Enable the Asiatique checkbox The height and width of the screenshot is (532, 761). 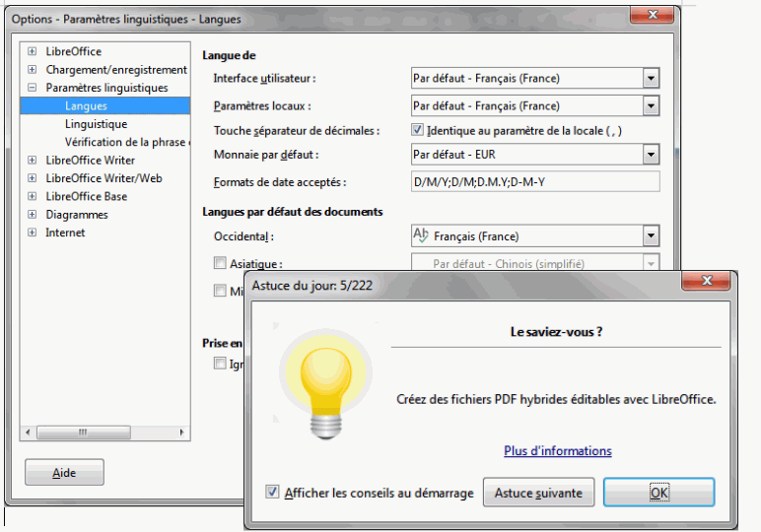[220, 263]
